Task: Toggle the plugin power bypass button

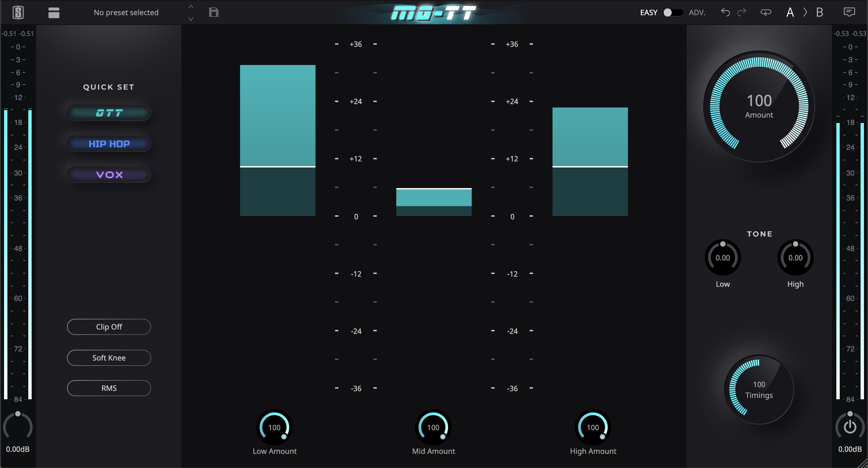Action: 850,427
